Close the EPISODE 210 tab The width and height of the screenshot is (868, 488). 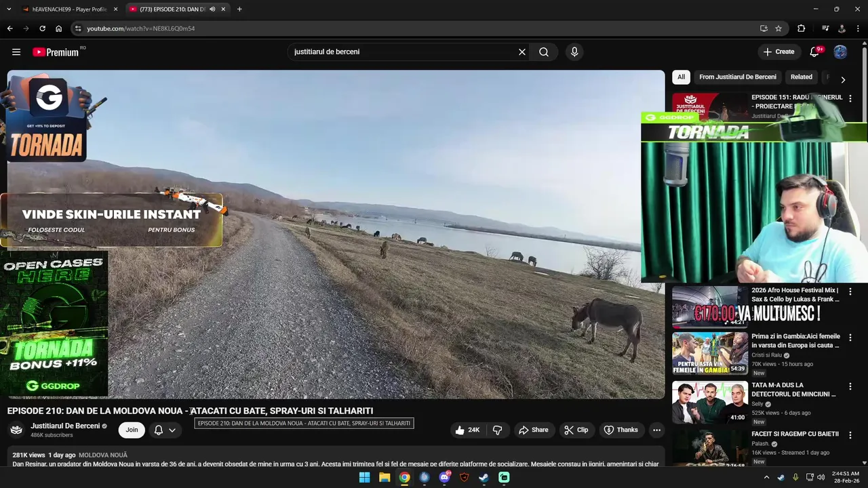click(223, 9)
